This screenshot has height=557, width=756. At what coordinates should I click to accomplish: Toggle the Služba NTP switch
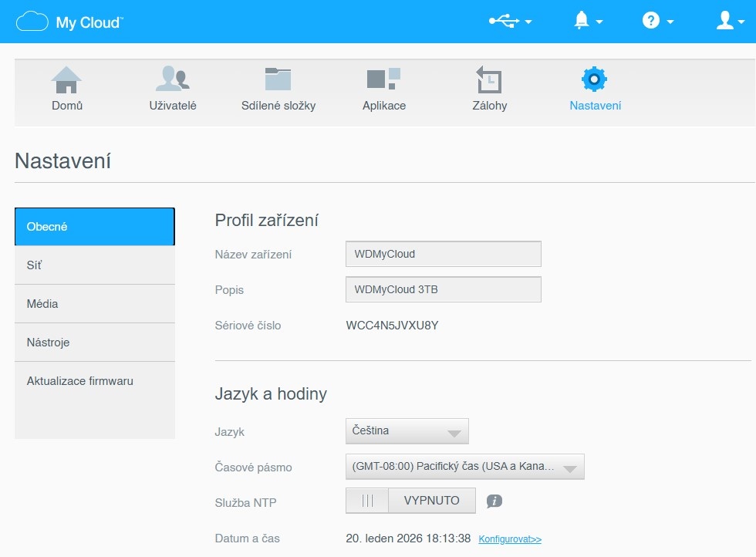410,501
